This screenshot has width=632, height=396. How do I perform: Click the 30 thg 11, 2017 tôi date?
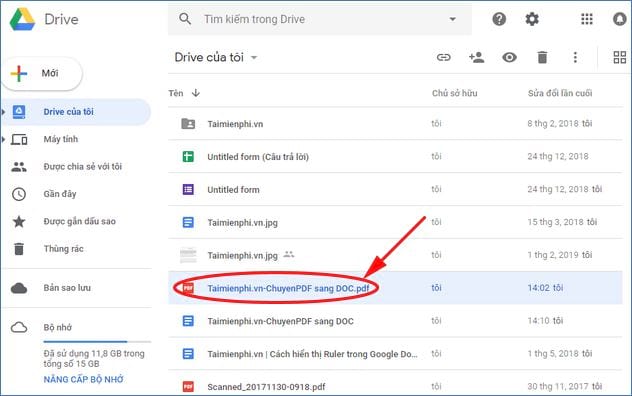[x=565, y=386]
